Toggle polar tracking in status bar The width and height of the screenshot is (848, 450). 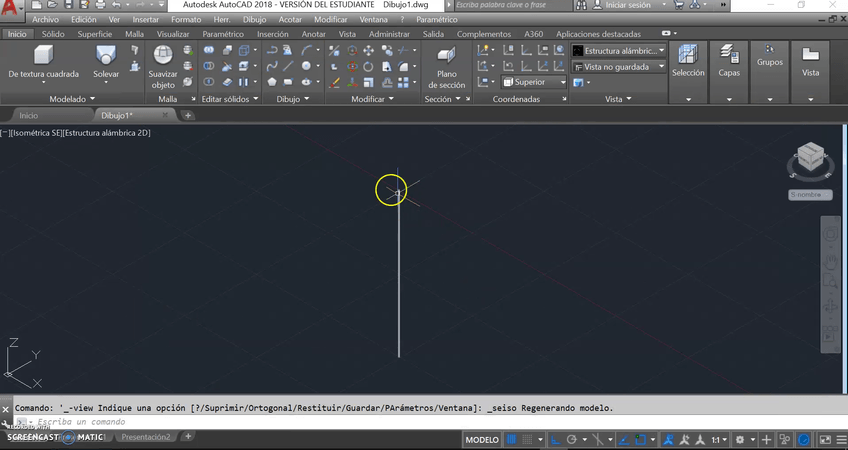[x=571, y=439]
